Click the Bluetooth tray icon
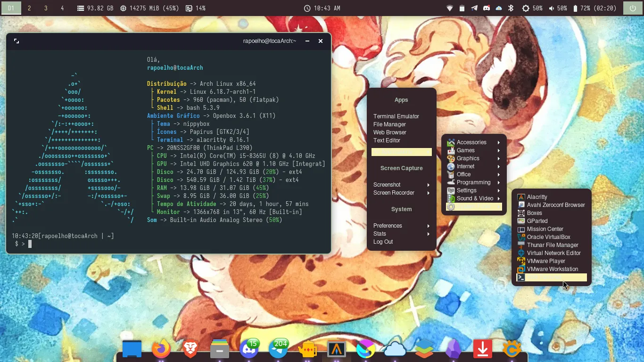644x362 pixels. [511, 8]
